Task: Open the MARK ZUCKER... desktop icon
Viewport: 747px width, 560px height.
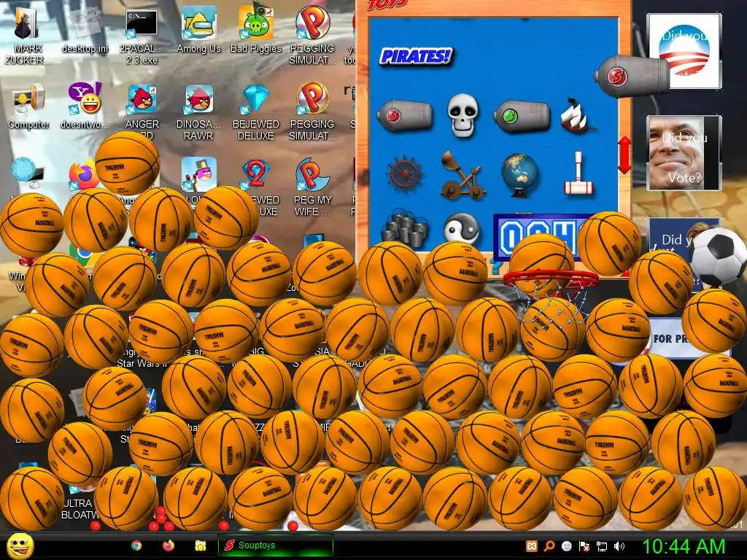Action: (x=28, y=35)
